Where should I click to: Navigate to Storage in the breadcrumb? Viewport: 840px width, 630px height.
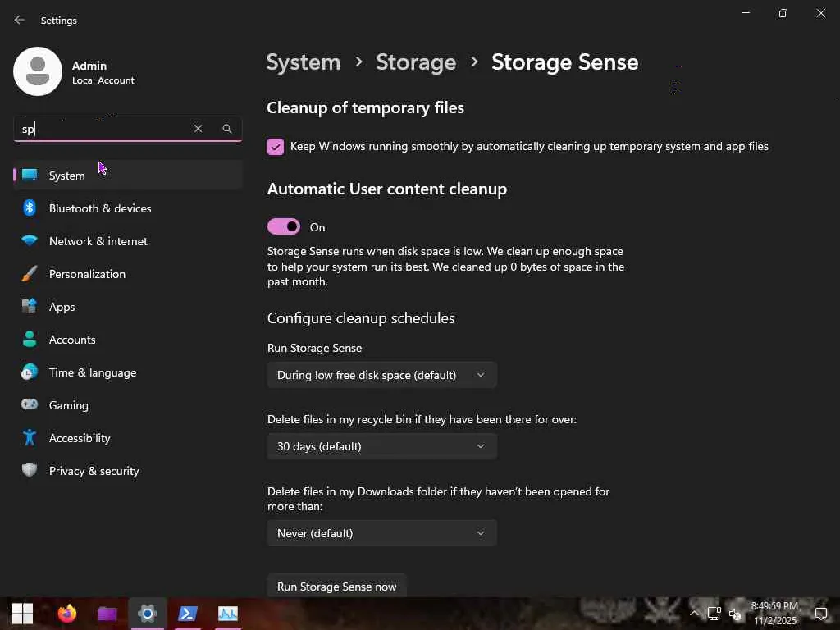click(x=415, y=62)
